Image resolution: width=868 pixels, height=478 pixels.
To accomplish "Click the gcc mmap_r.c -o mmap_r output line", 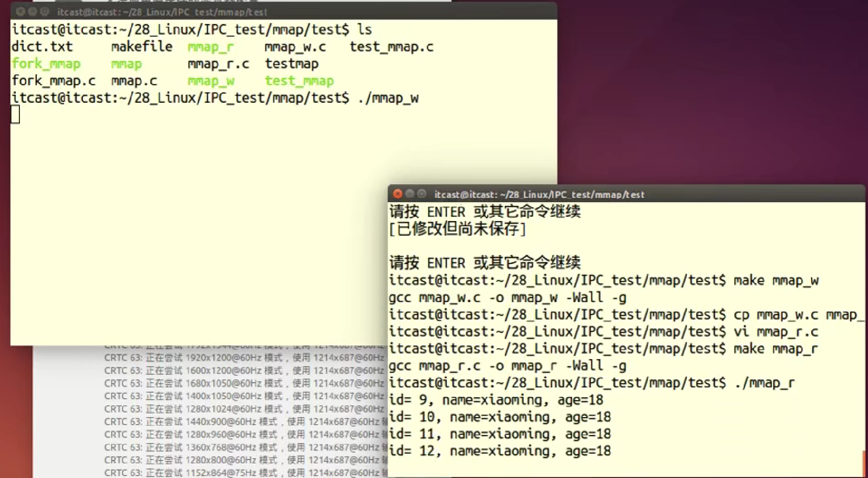I will coord(507,366).
